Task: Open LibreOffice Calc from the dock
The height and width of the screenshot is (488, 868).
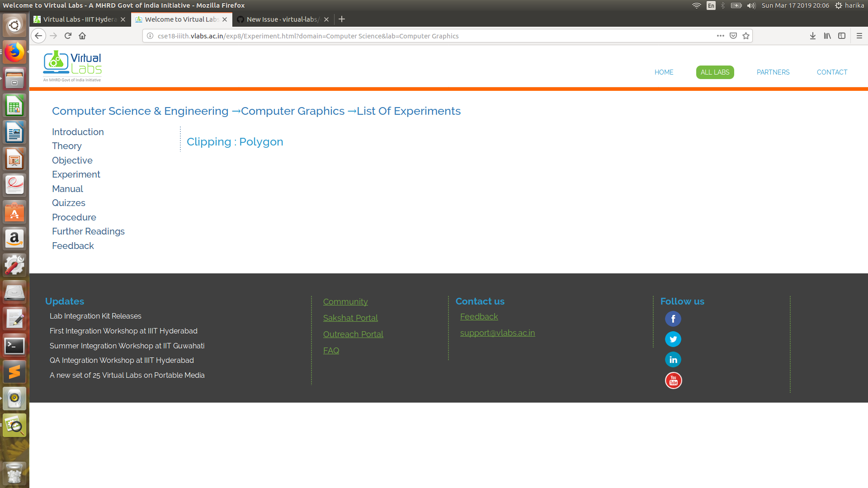Action: point(14,105)
